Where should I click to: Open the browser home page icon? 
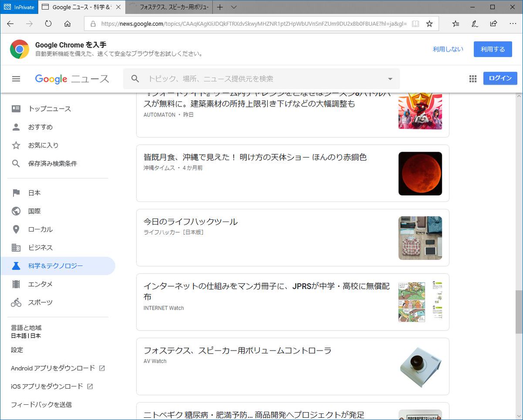click(67, 24)
